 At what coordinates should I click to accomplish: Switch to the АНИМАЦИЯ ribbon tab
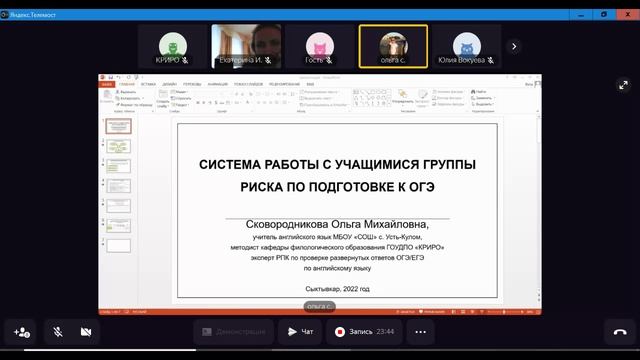click(218, 84)
